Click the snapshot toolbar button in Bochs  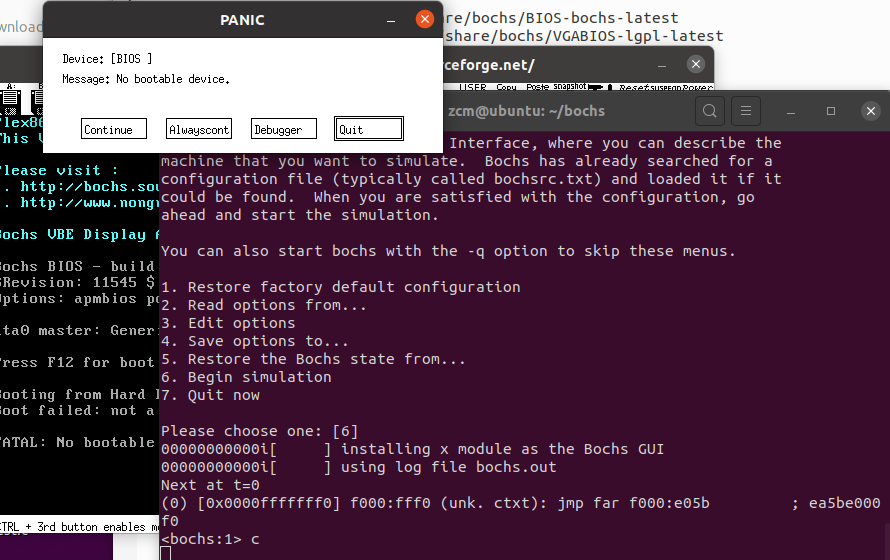click(x=570, y=86)
